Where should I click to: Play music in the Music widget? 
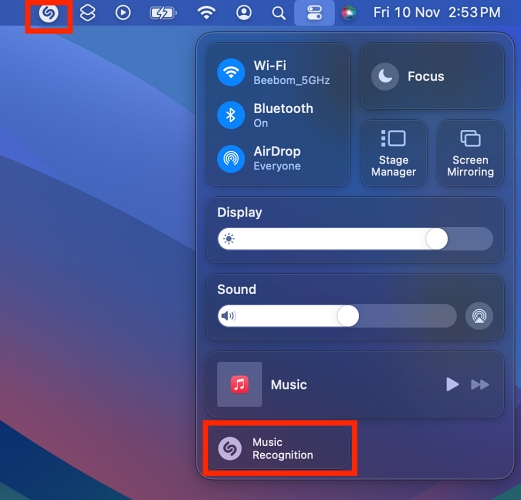[x=452, y=384]
